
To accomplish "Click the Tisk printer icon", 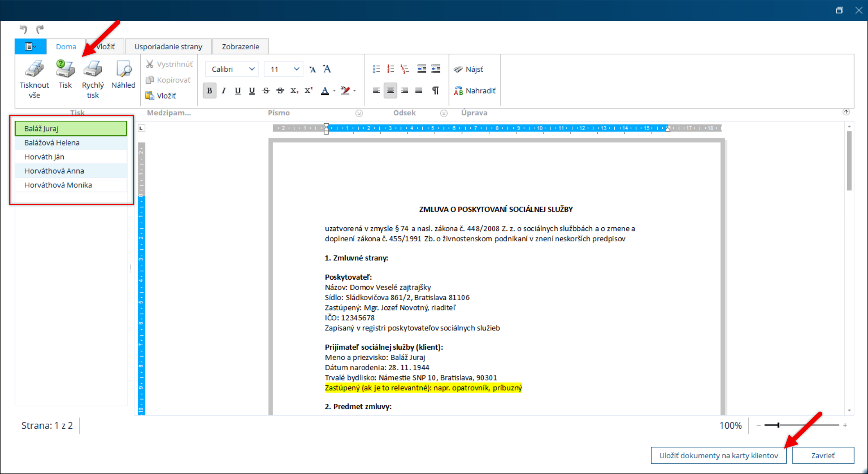I will pyautogui.click(x=65, y=69).
